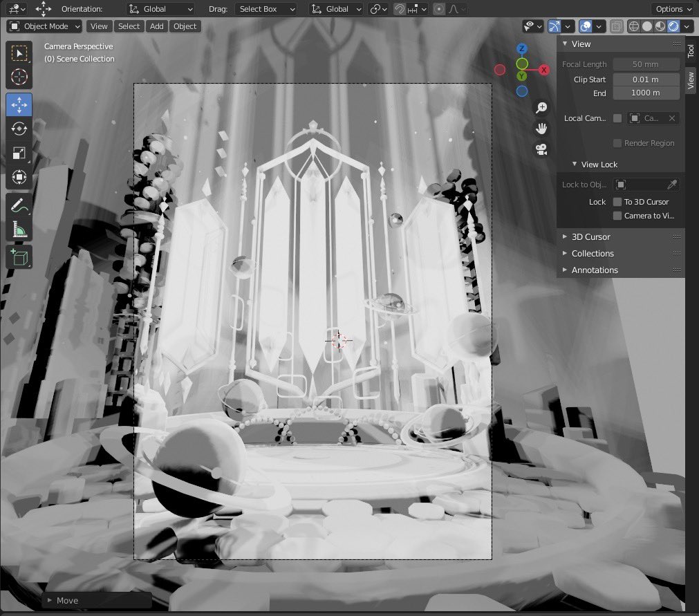Switch to Wireframe viewport shading

(633, 26)
